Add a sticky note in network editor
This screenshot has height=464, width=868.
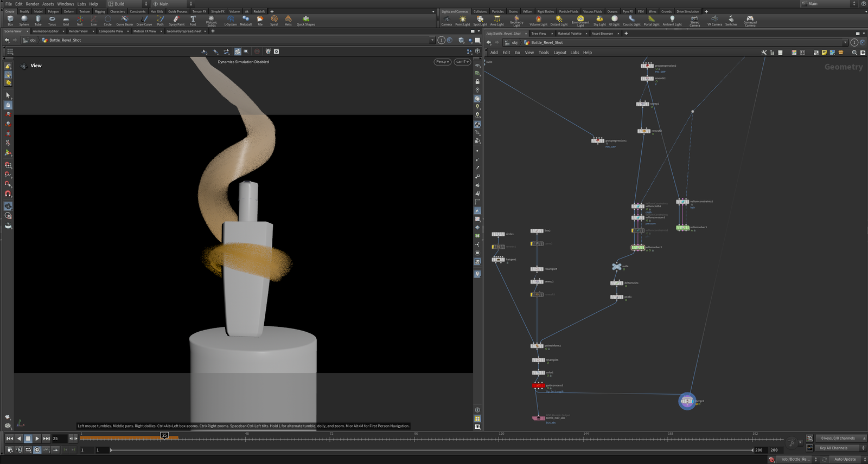pos(824,53)
